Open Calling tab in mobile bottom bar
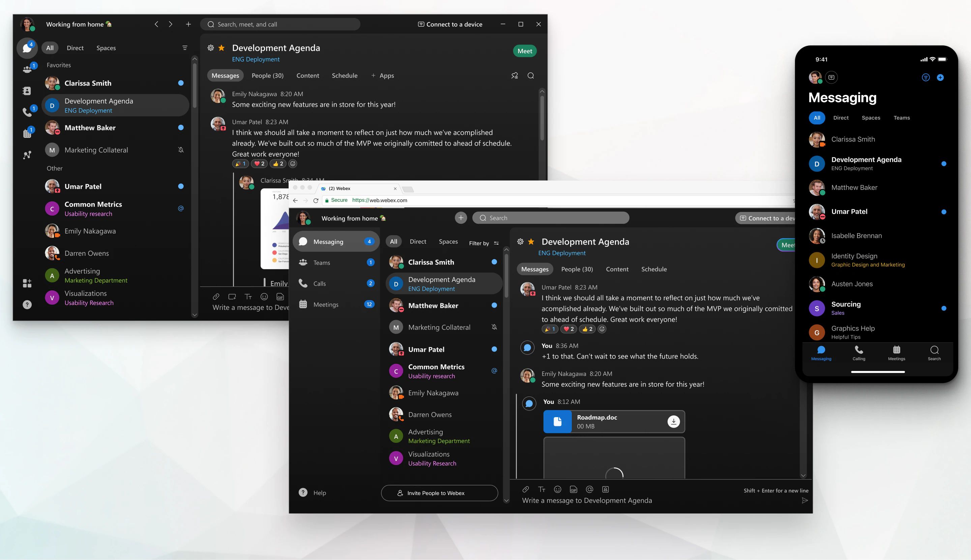 tap(859, 353)
